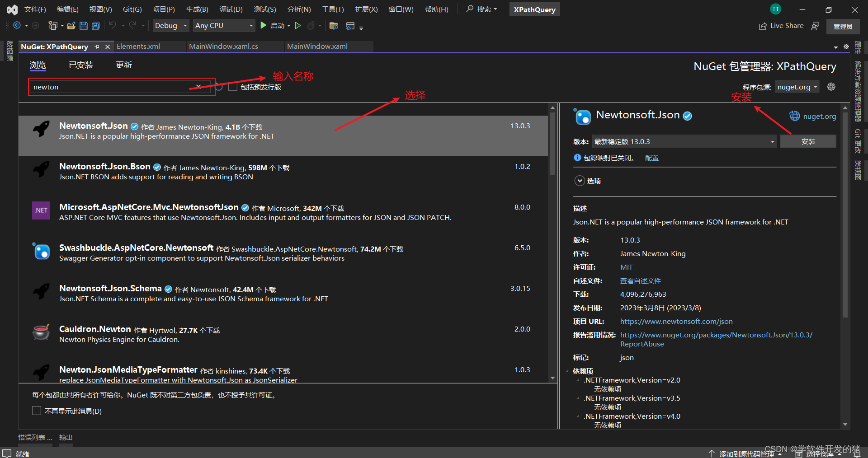
Task: Click the info icon beside package source mapping
Action: click(x=577, y=158)
